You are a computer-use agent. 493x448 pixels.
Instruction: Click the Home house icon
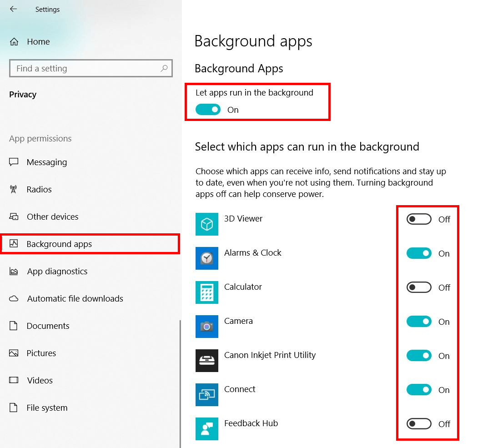[14, 41]
